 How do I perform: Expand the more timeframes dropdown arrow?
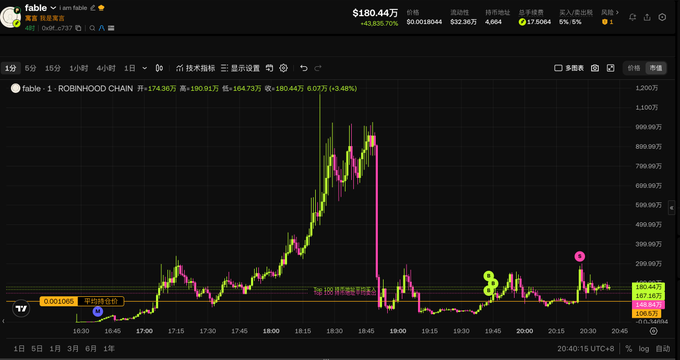pos(145,68)
